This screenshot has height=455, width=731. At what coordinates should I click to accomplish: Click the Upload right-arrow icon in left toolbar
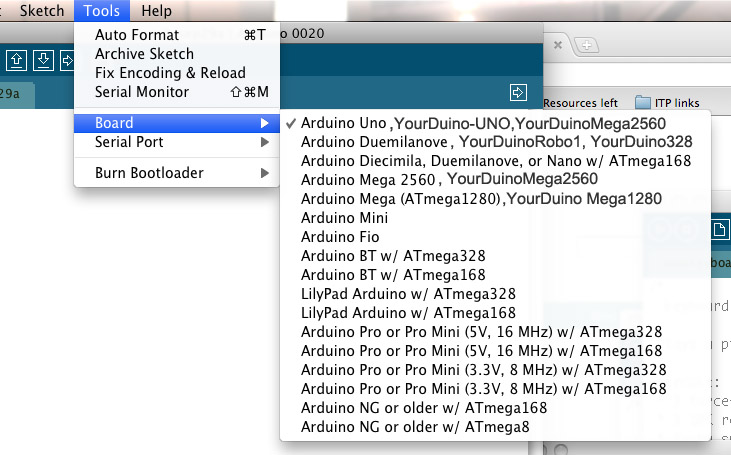(x=67, y=61)
